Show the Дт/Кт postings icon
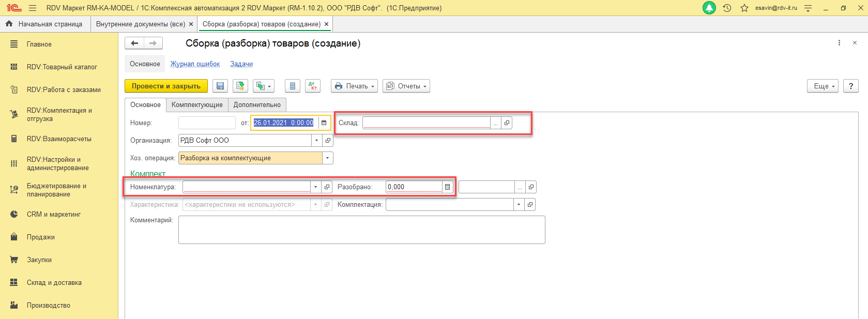 (x=313, y=86)
